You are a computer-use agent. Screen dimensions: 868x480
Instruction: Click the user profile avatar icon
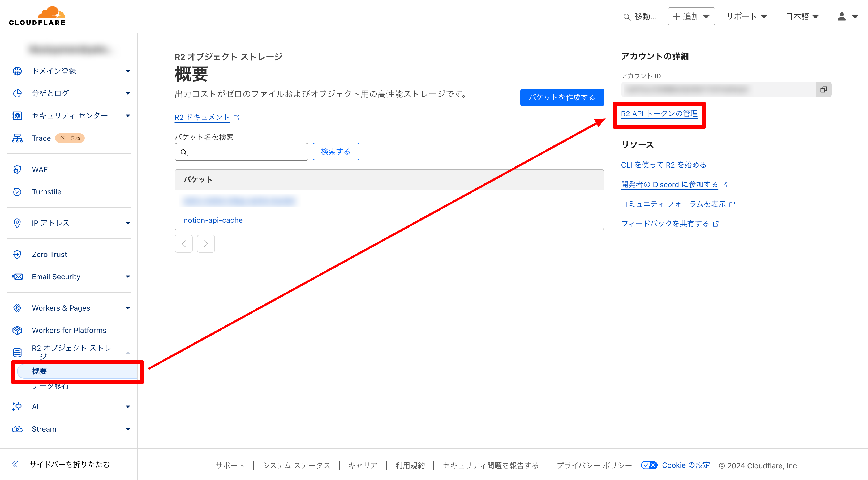[841, 16]
